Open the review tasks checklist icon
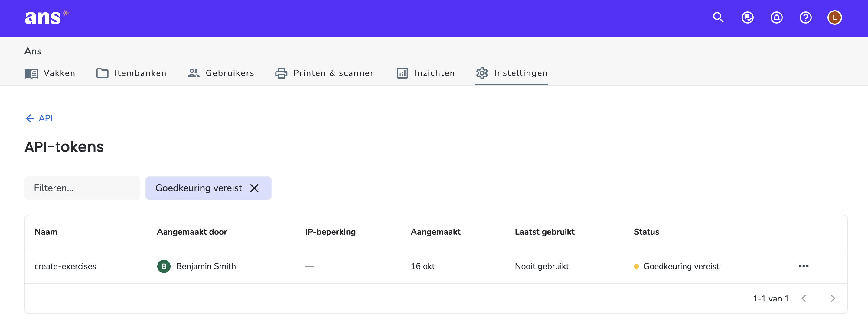 747,18
